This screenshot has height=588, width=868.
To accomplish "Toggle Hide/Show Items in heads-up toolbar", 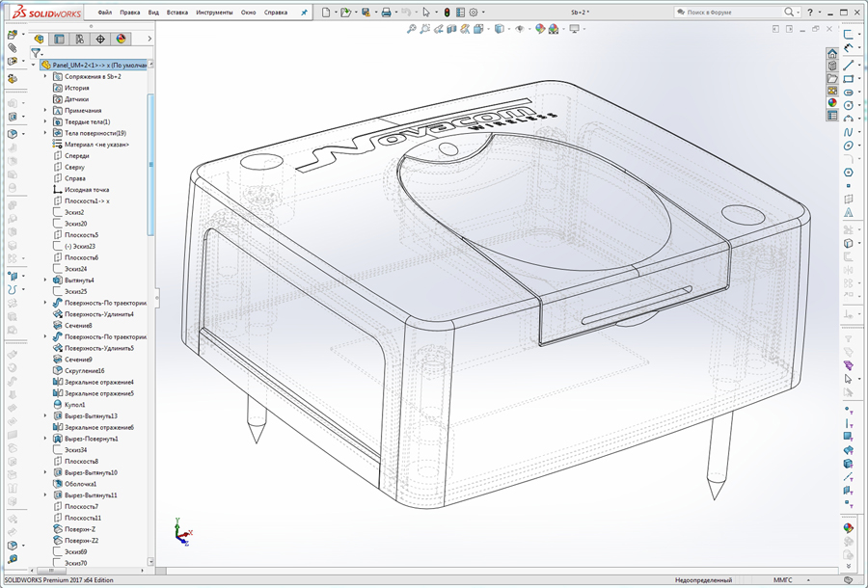I will point(519,30).
